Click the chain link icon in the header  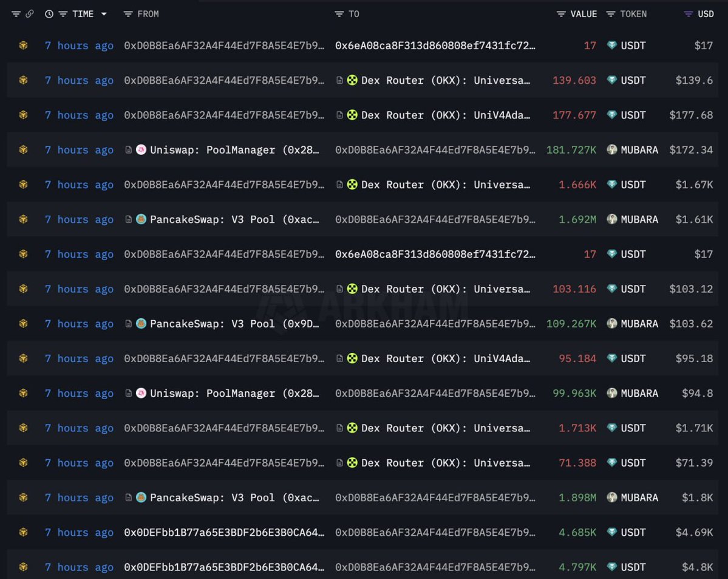30,14
